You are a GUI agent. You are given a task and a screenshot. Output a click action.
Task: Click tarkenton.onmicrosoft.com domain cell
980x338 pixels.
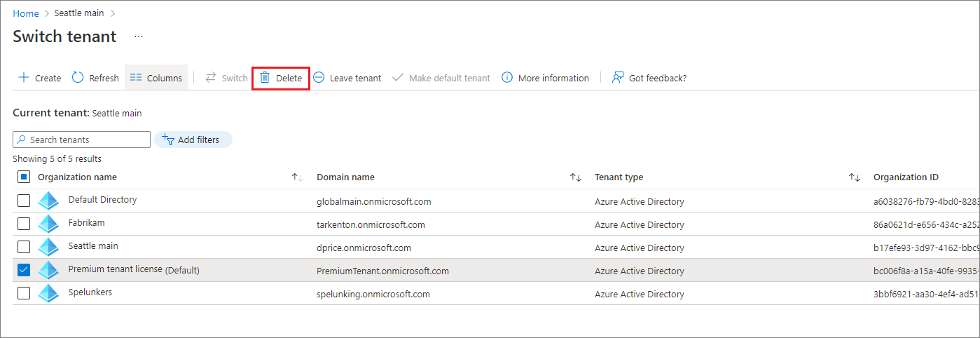(371, 225)
